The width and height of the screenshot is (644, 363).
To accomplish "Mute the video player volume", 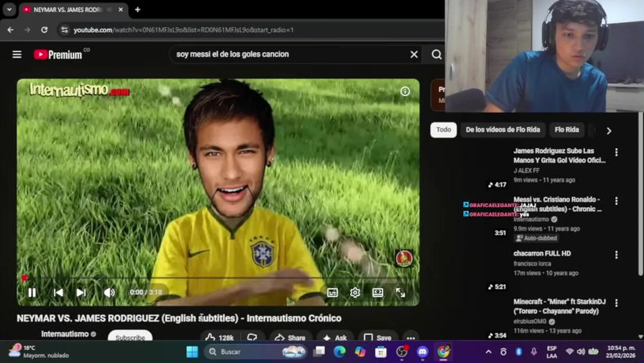I will pyautogui.click(x=109, y=292).
